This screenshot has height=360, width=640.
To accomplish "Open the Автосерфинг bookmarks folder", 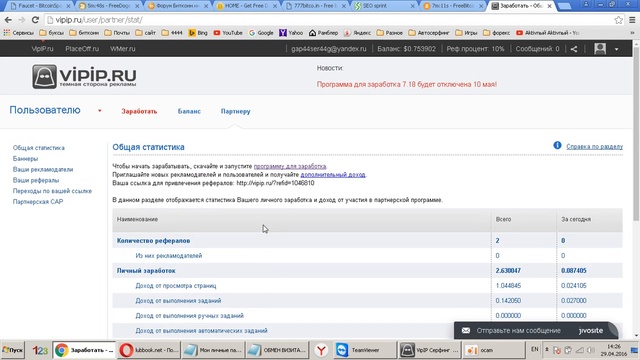I will 429,33.
